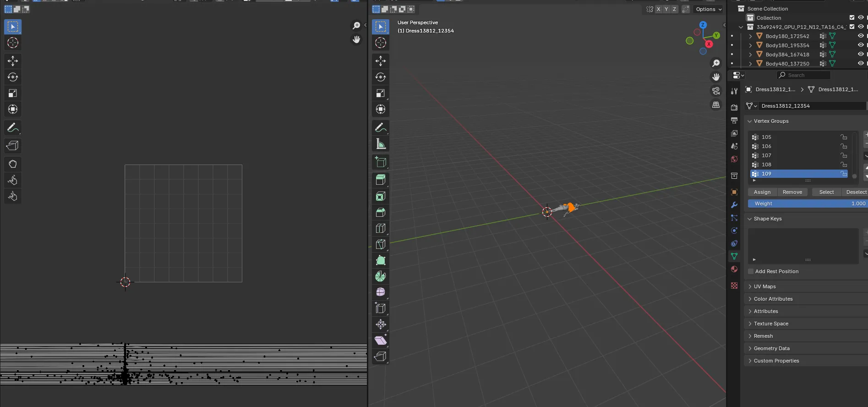The width and height of the screenshot is (868, 407).
Task: Open the Options dropdown in 3D viewport
Action: (x=709, y=9)
